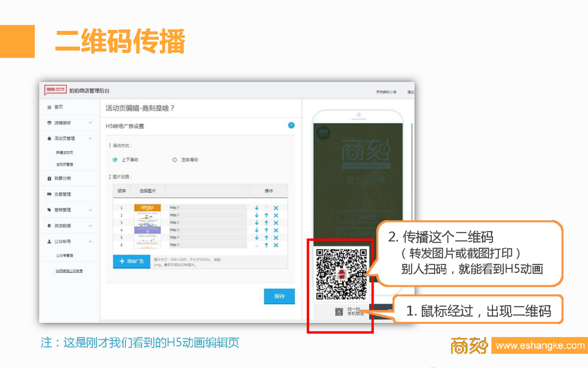Move image row 3 up
The width and height of the screenshot is (588, 368).
(x=266, y=222)
